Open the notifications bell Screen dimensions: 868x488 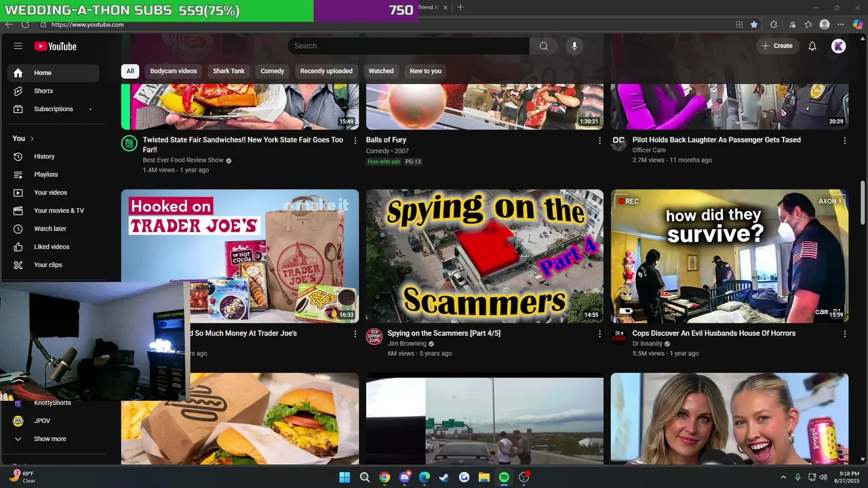(812, 46)
